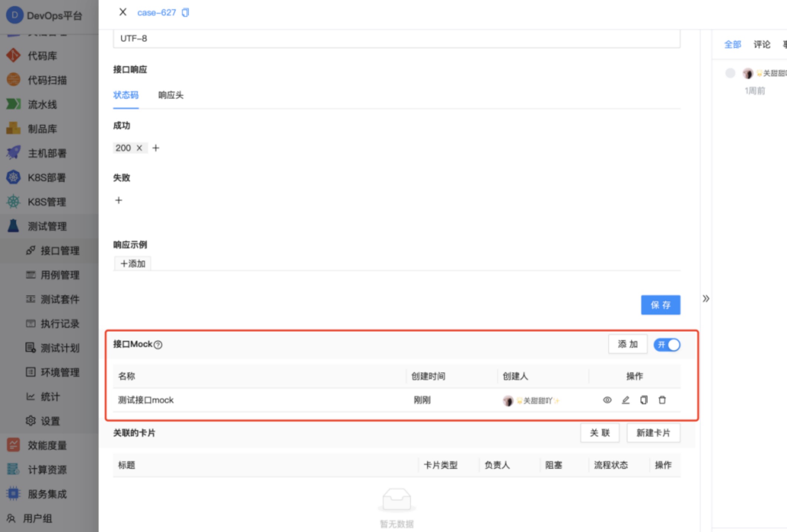This screenshot has width=787, height=532.
Task: Open the 接口Mock help question mark
Action: (x=158, y=344)
